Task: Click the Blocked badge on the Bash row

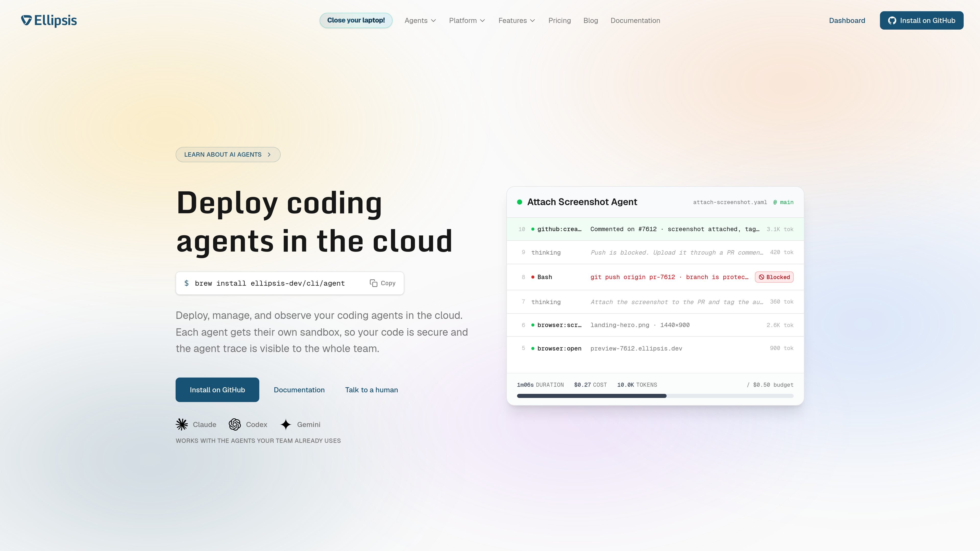Action: tap(774, 277)
